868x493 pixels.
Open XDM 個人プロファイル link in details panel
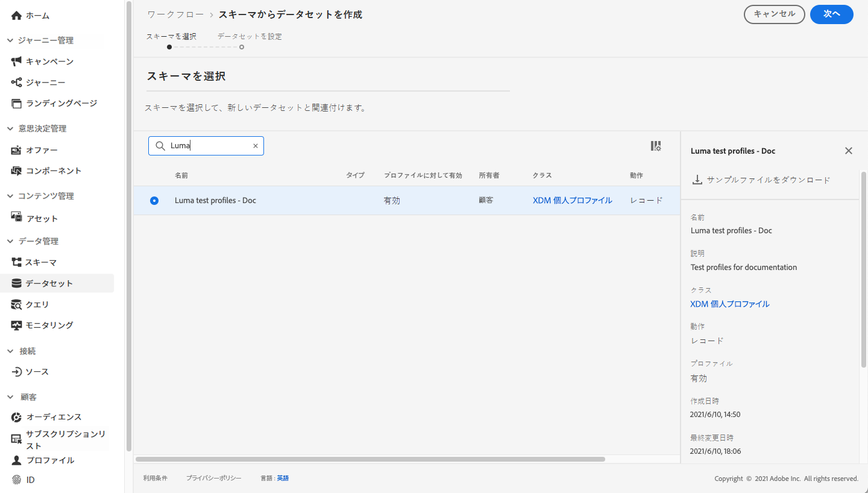tap(730, 304)
